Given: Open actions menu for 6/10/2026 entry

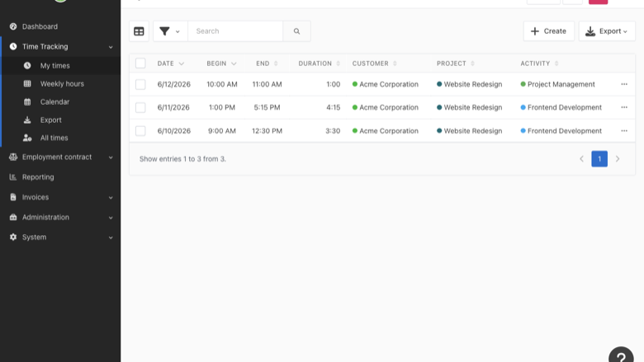Looking at the screenshot, I should point(624,131).
